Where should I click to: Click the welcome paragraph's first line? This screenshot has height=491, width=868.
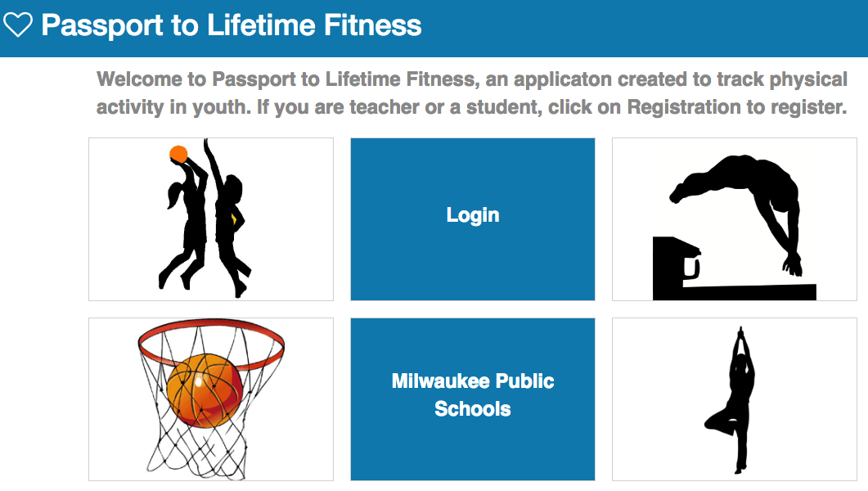pos(472,79)
